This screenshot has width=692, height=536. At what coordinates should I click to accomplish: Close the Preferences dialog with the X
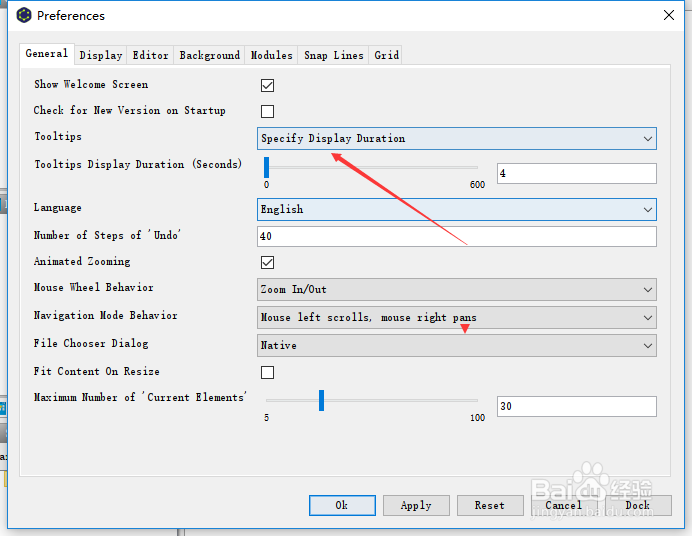point(669,15)
